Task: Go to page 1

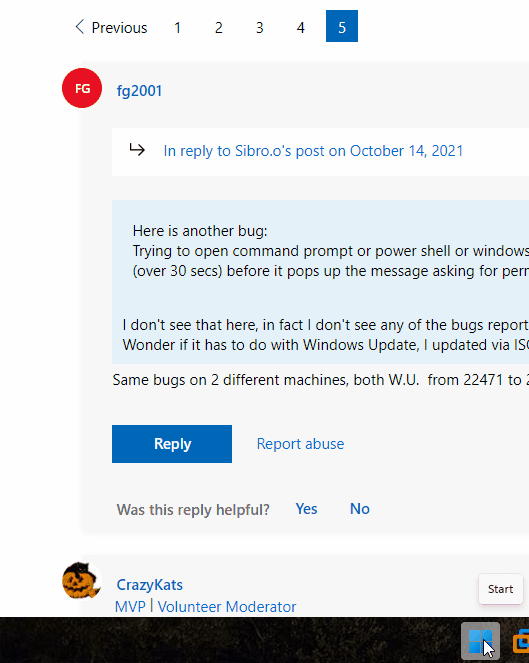Action: 178,28
